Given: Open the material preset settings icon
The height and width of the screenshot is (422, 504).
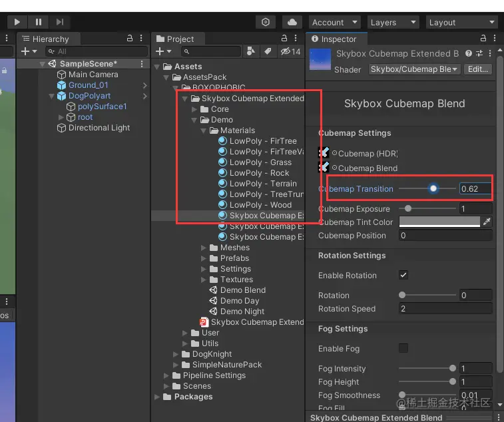Looking at the screenshot, I should [x=479, y=53].
